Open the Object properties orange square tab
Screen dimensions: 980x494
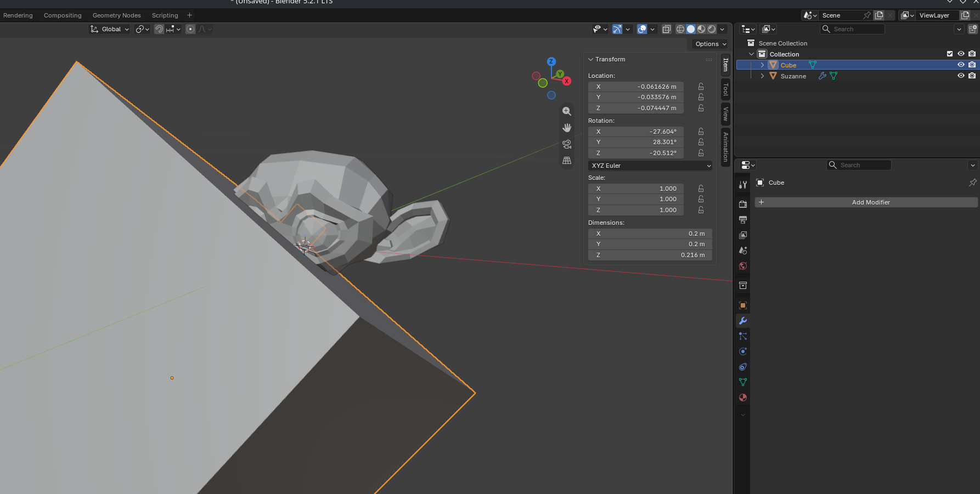[743, 305]
